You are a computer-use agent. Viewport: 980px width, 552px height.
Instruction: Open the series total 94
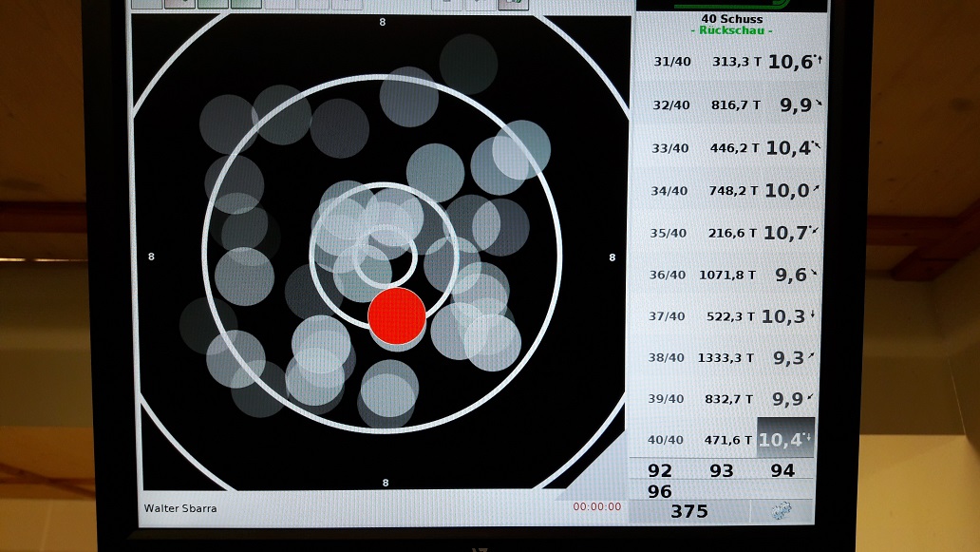[x=782, y=470]
